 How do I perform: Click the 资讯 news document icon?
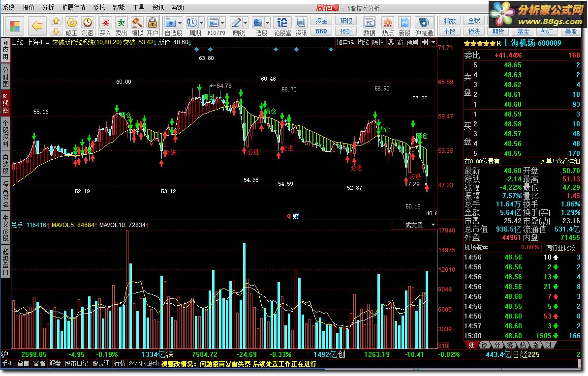pos(300,23)
